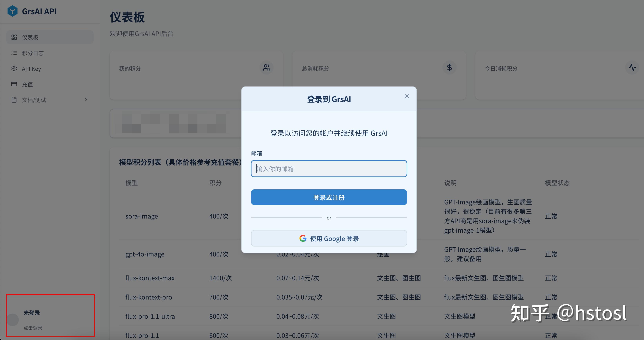Screen dimensions: 644x340
Task: Click the gear icon beside API Key
Action: pyautogui.click(x=14, y=69)
